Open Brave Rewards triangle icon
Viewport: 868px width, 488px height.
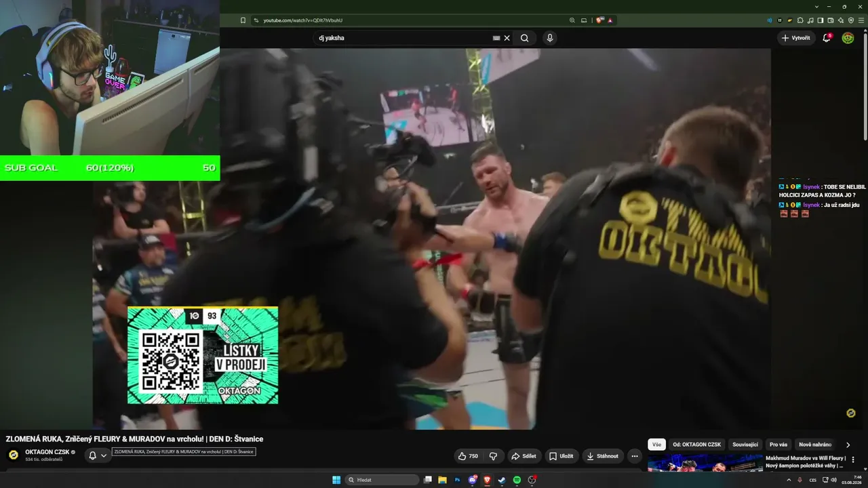(x=610, y=20)
